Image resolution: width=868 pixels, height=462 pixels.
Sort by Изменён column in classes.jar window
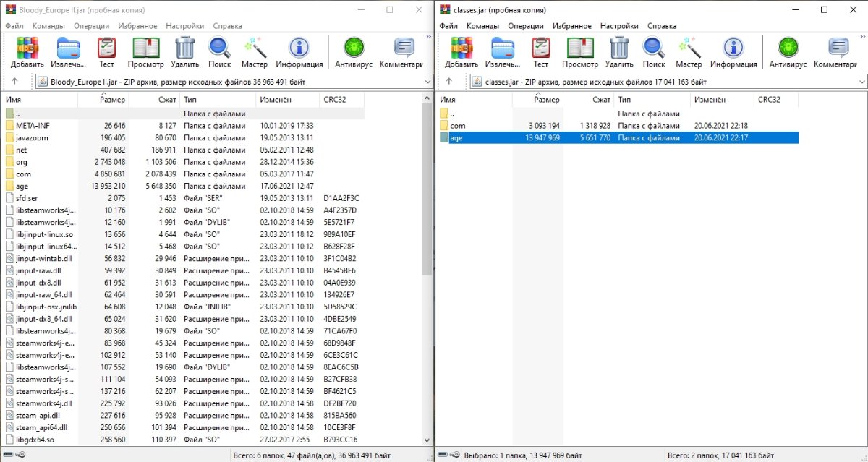tap(723, 100)
